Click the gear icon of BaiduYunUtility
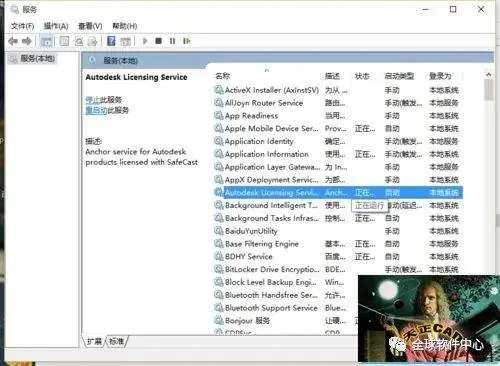The width and height of the screenshot is (500, 366). [x=219, y=231]
